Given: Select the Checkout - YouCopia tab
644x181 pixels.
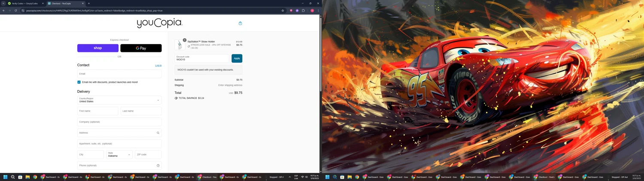Looking at the screenshot, I should (x=65, y=3).
